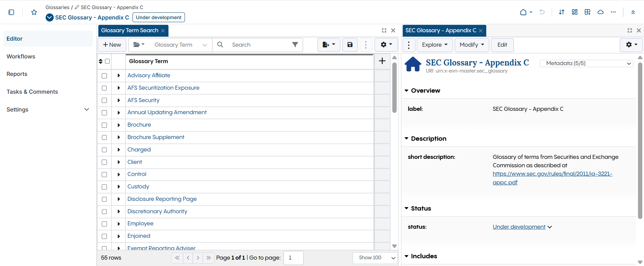
Task: Click the Under development badge in header
Action: [x=159, y=17]
